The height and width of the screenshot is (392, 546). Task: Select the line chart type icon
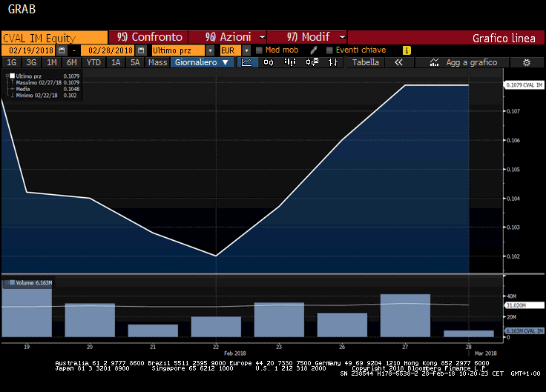(x=248, y=63)
